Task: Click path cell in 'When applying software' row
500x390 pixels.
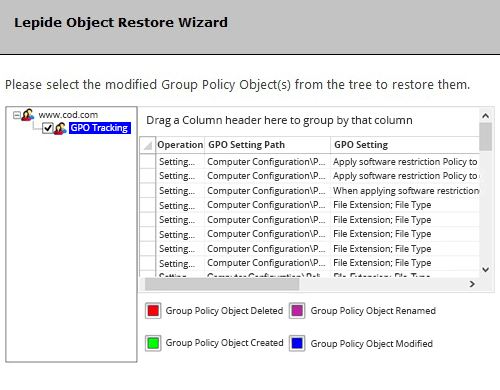Action: click(267, 191)
